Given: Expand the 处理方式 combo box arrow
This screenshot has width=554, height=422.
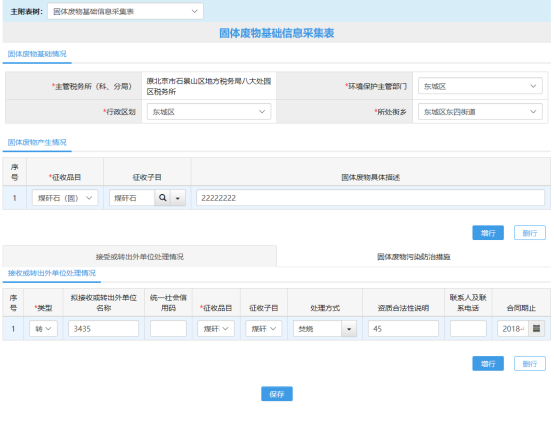Looking at the screenshot, I should (x=349, y=329).
